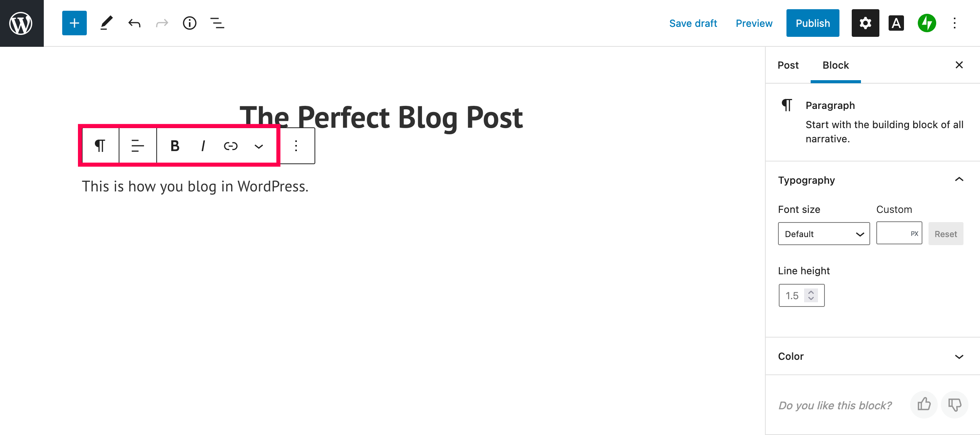Open the block inserter plus button
980x435 pixels.
click(74, 23)
